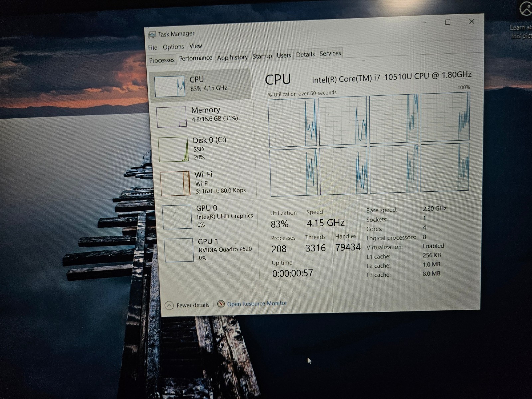Screen dimensions: 532x399
Task: Click the NVIDIA Quadro P520 label
Action: [x=225, y=249]
